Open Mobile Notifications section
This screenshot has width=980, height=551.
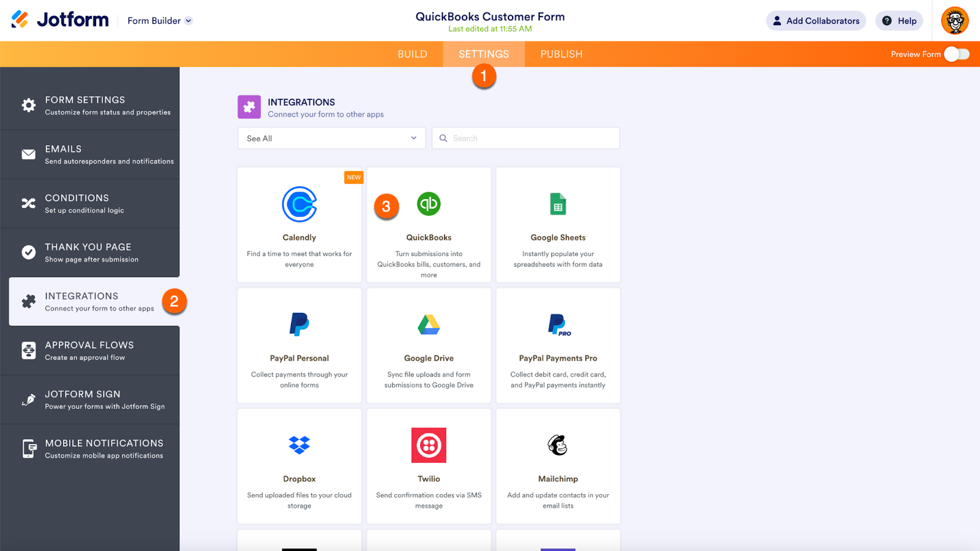90,448
